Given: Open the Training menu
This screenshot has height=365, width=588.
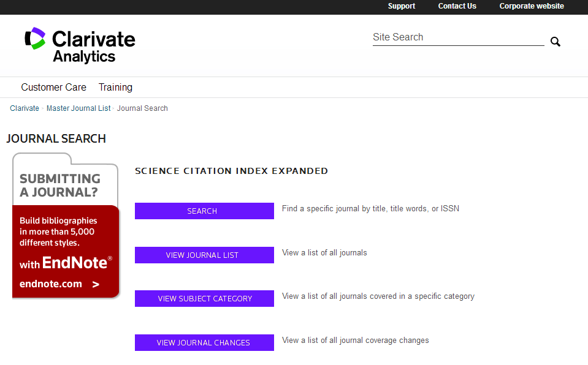Looking at the screenshot, I should pos(115,87).
